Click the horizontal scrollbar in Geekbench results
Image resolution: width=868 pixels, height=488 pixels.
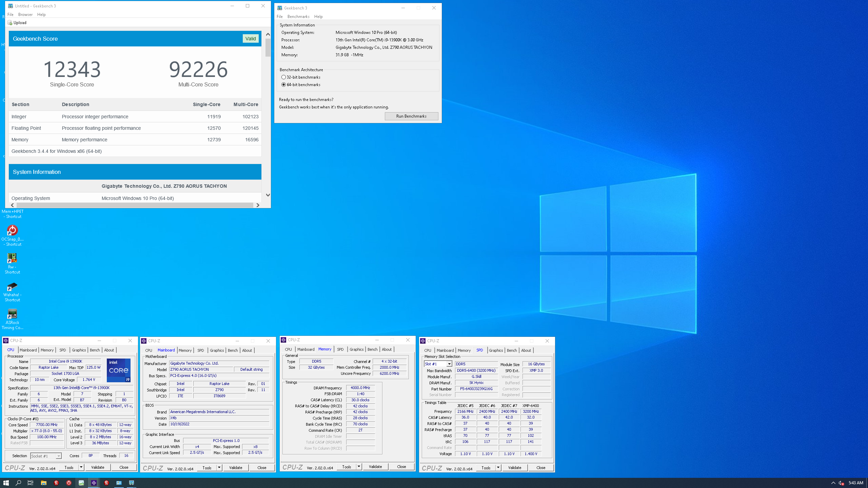click(x=135, y=205)
